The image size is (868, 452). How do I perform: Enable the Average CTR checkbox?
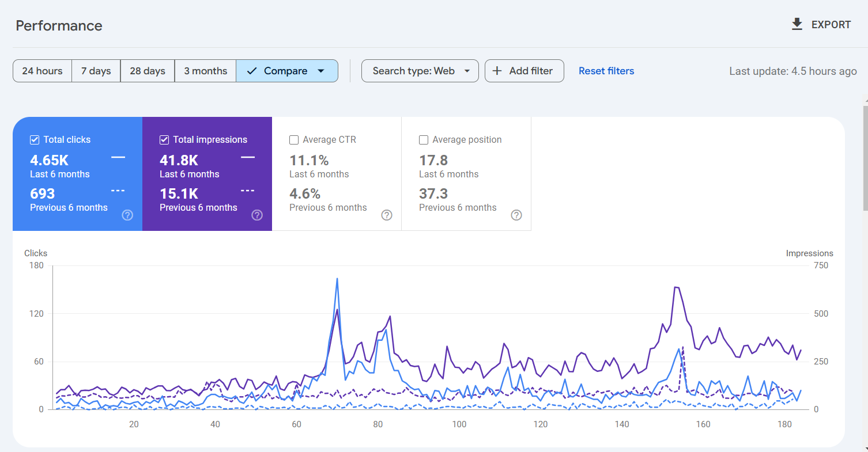(x=294, y=139)
